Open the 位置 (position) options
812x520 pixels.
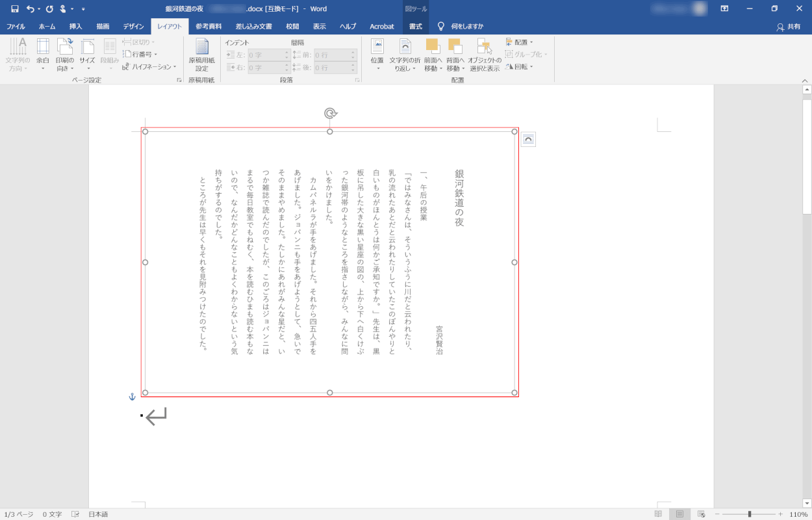coord(377,55)
